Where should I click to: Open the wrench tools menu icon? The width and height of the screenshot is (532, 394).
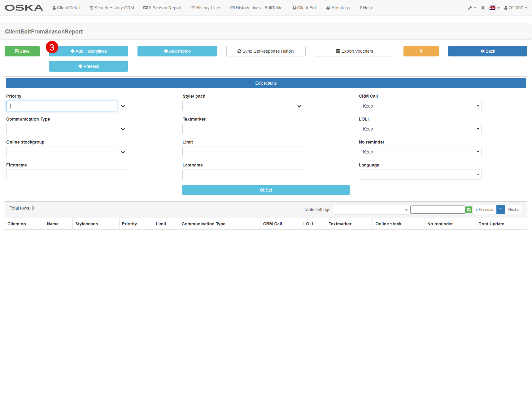472,8
